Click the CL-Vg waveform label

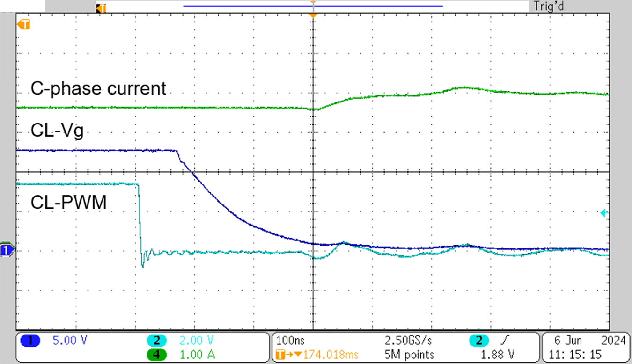[57, 131]
